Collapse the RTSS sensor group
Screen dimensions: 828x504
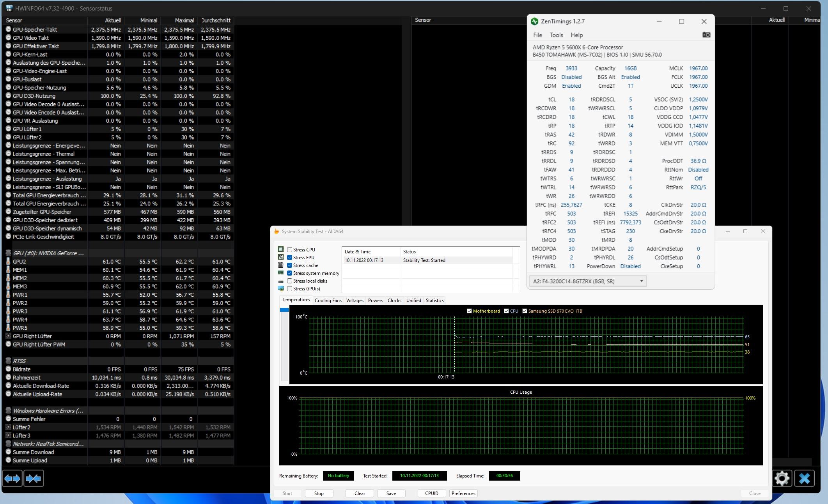click(x=8, y=361)
